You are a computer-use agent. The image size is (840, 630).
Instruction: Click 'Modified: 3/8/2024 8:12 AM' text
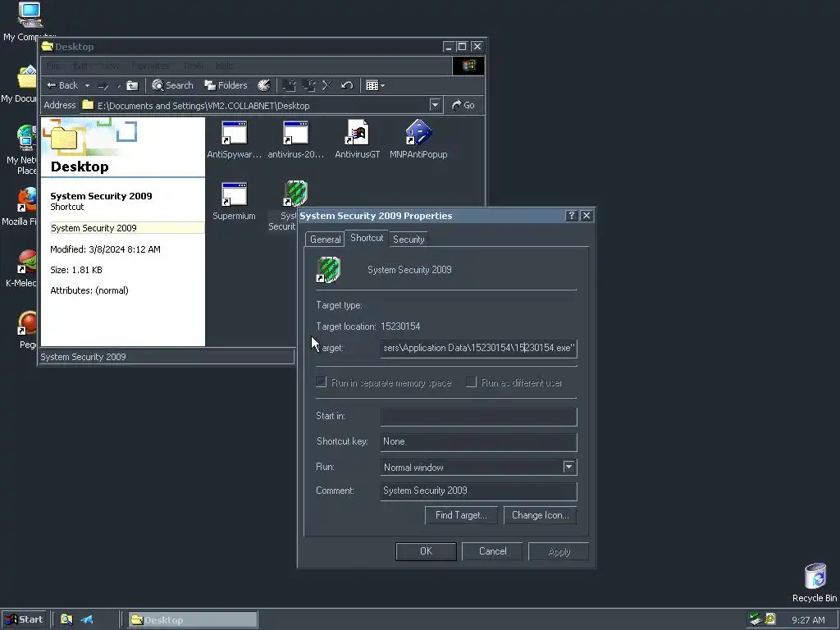[105, 249]
